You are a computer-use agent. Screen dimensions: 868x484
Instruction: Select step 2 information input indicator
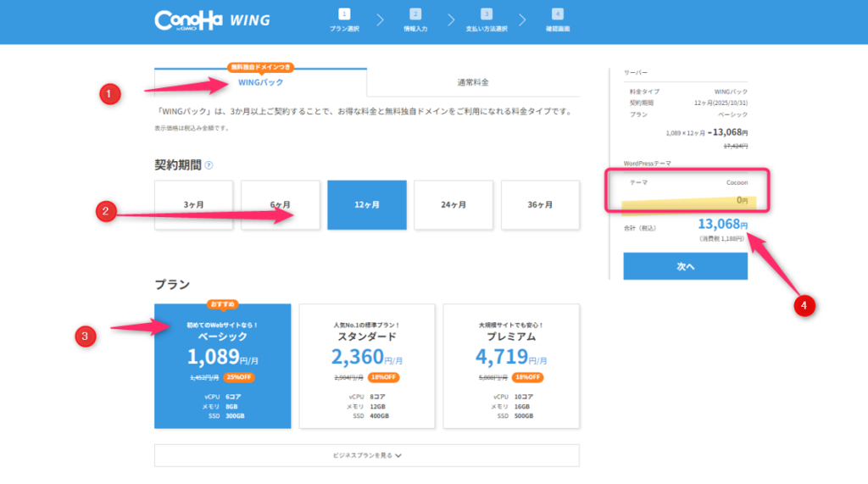click(415, 20)
